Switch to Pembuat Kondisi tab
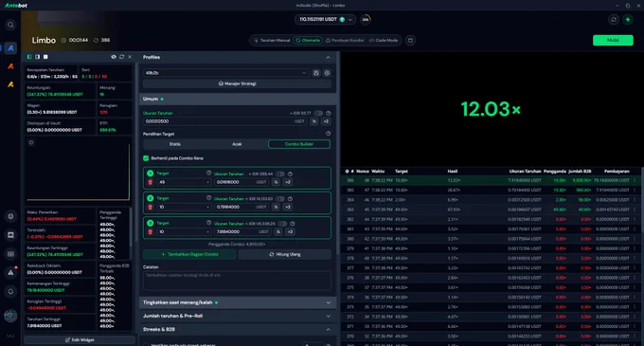Screen dimensions: 644x346 345,40
